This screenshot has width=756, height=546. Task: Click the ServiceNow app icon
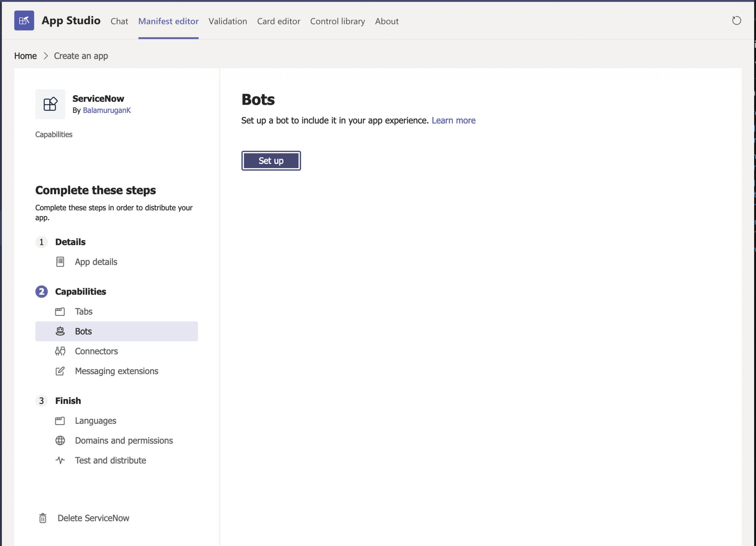(x=50, y=104)
